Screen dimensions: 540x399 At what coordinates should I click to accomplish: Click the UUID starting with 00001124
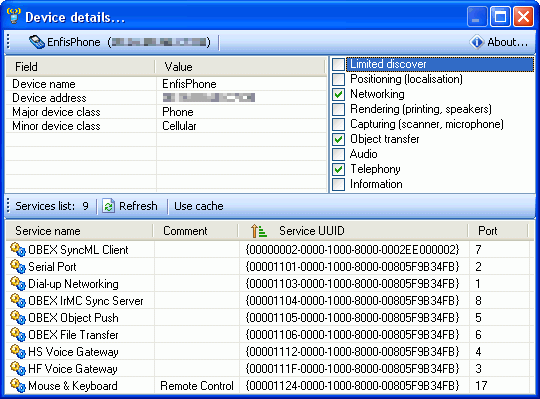[x=352, y=386]
